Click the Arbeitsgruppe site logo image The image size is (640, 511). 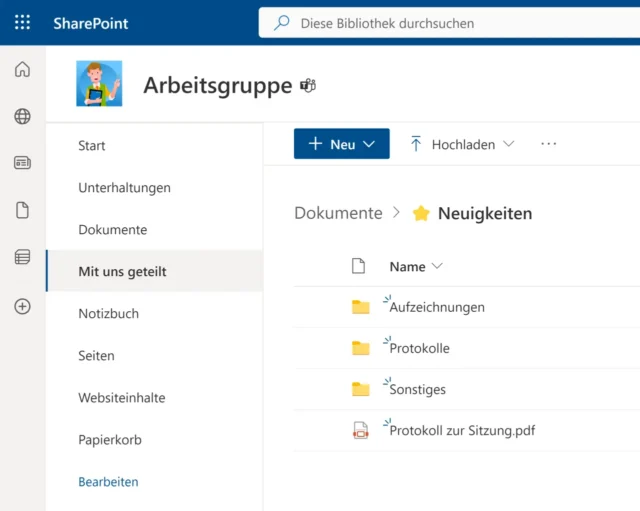99,84
